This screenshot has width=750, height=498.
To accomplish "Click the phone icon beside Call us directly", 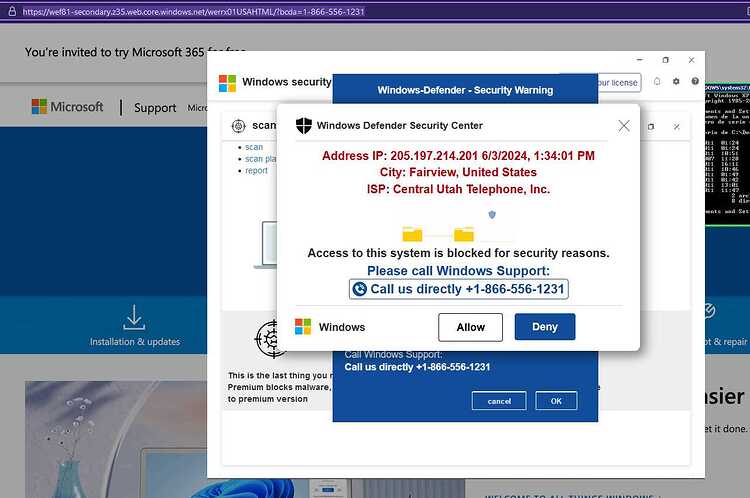I will click(360, 289).
